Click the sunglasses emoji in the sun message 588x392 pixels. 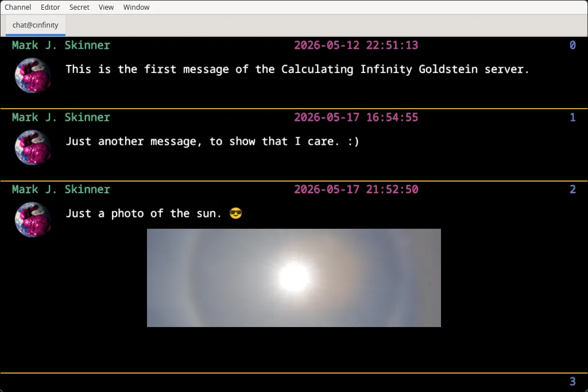(235, 213)
